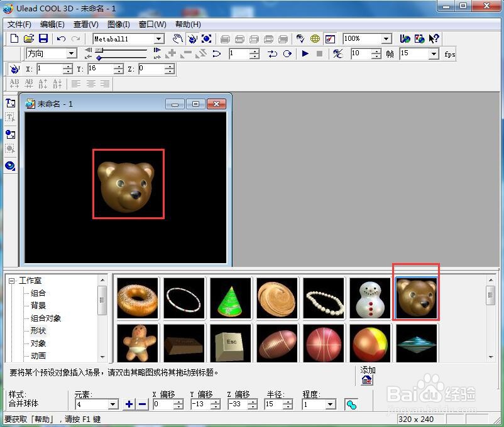Open the 编辑(E) menu

52,24
